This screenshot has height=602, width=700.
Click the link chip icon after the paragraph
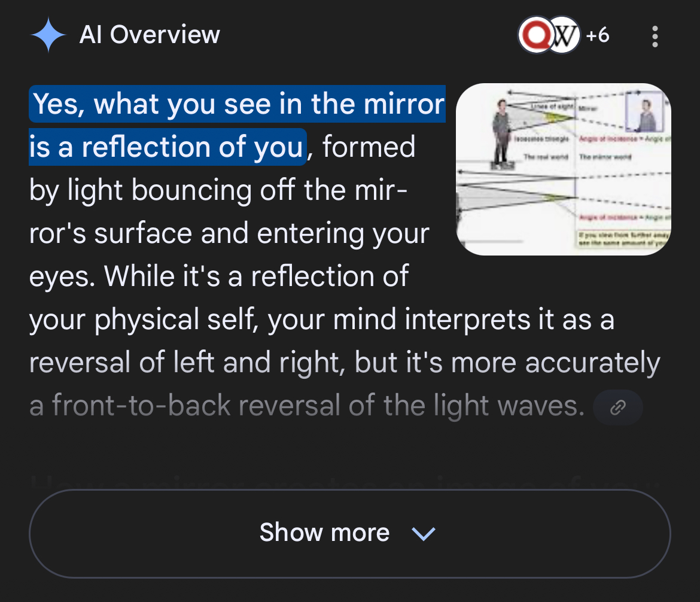click(x=617, y=408)
